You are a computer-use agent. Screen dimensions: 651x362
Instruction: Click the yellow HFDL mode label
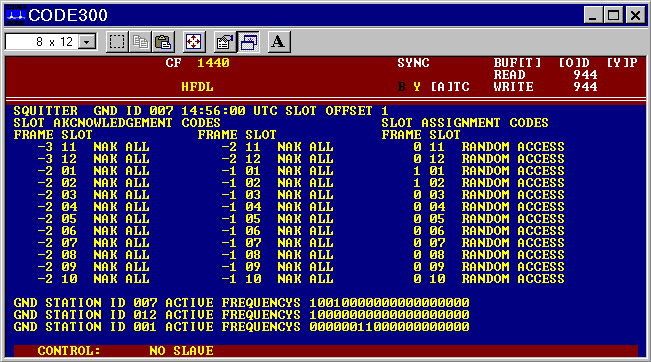click(197, 87)
